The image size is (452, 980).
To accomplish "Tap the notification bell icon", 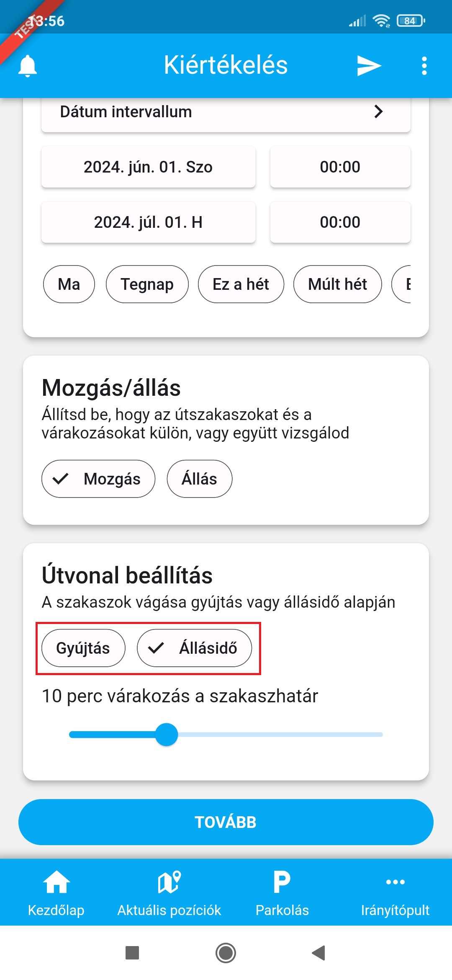I will click(28, 66).
